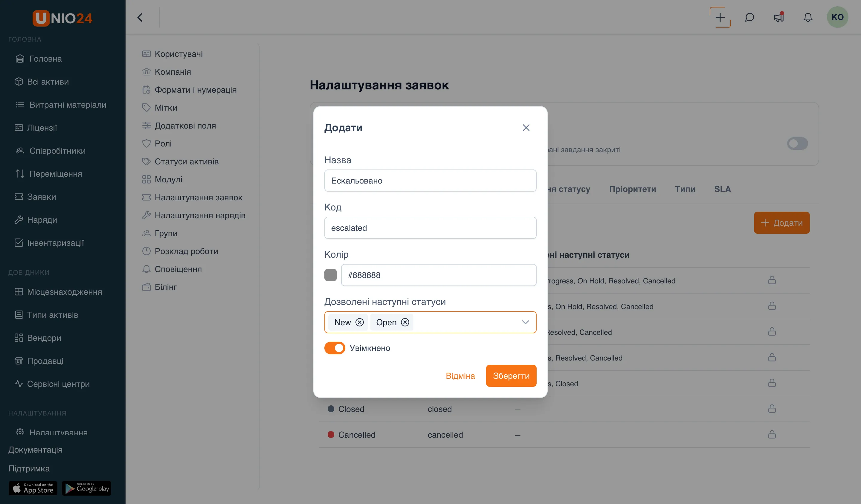
Task: Click the Код input field
Action: point(430,227)
